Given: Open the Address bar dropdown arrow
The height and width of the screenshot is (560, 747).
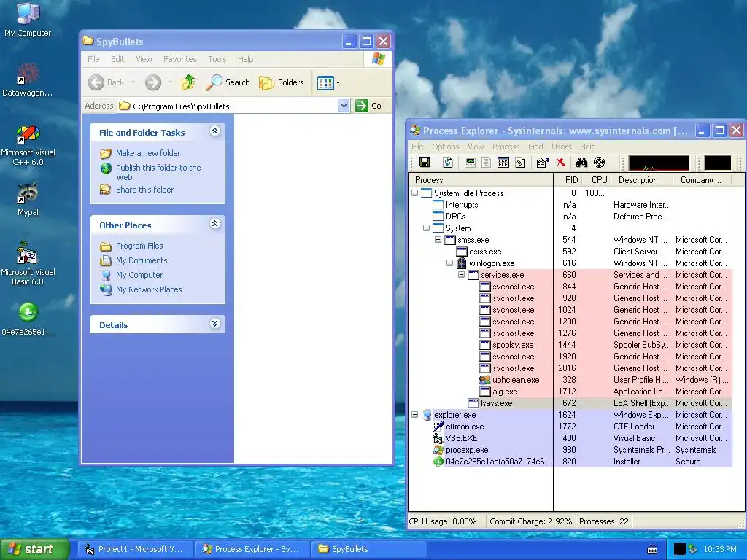Looking at the screenshot, I should (x=344, y=106).
